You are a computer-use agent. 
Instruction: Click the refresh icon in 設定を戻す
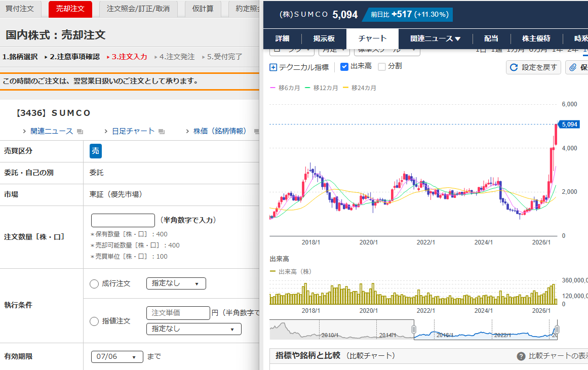coord(514,67)
